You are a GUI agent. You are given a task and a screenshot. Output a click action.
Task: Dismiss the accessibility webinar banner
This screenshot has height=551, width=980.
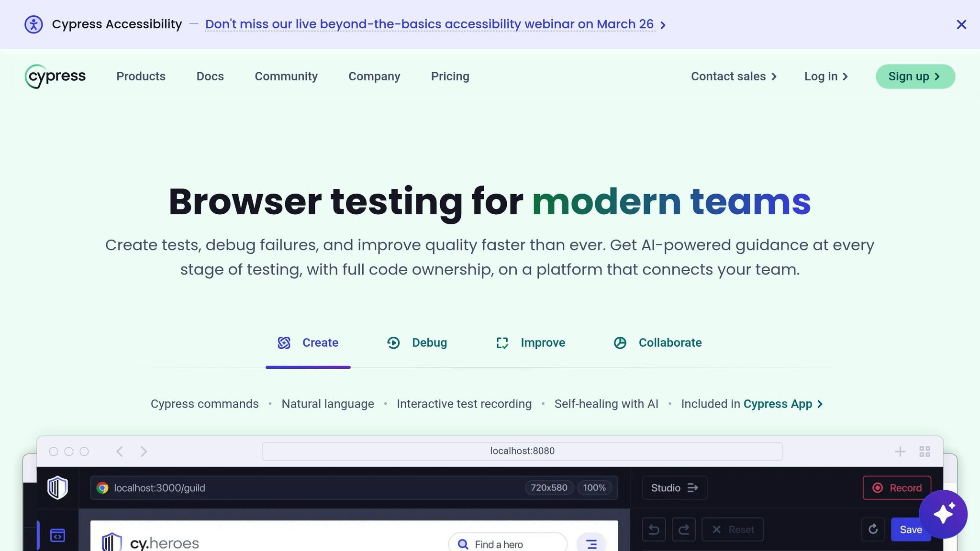[961, 24]
